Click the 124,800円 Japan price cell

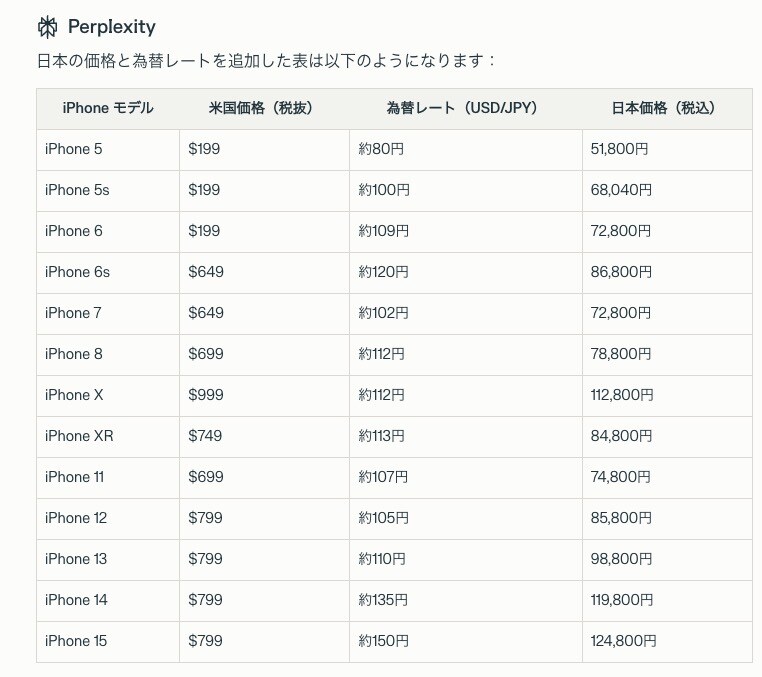[x=624, y=641]
